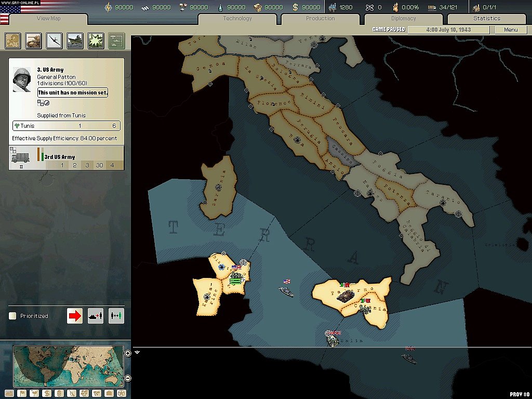Open the Diplomacy tab
Viewport: 532px width, 399px height.
(x=405, y=18)
